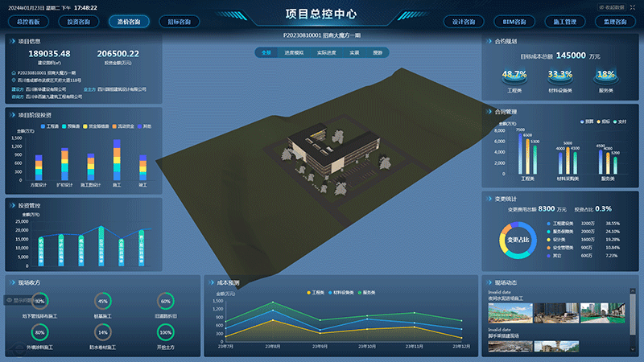This screenshot has height=362, width=644.
Task: Click the 工程类 48.7% pedestal icon
Action: [x=514, y=77]
